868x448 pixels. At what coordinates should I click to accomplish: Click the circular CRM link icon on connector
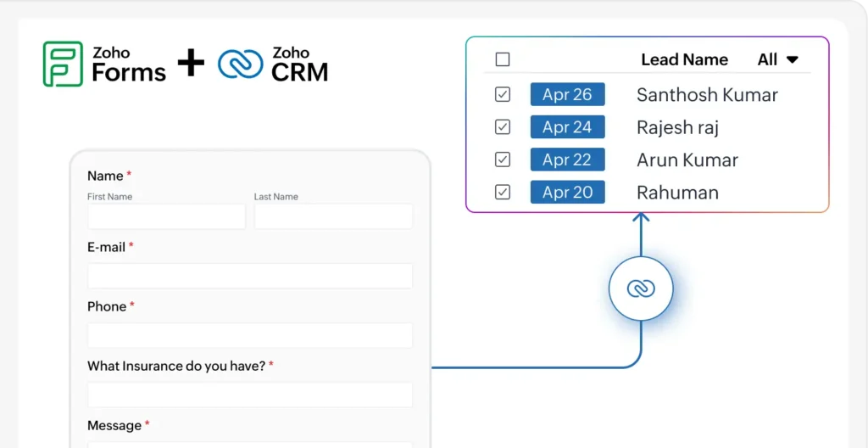click(x=641, y=288)
